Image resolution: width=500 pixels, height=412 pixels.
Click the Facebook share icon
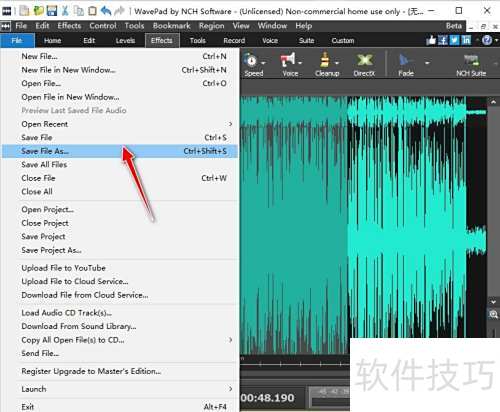(x=443, y=40)
